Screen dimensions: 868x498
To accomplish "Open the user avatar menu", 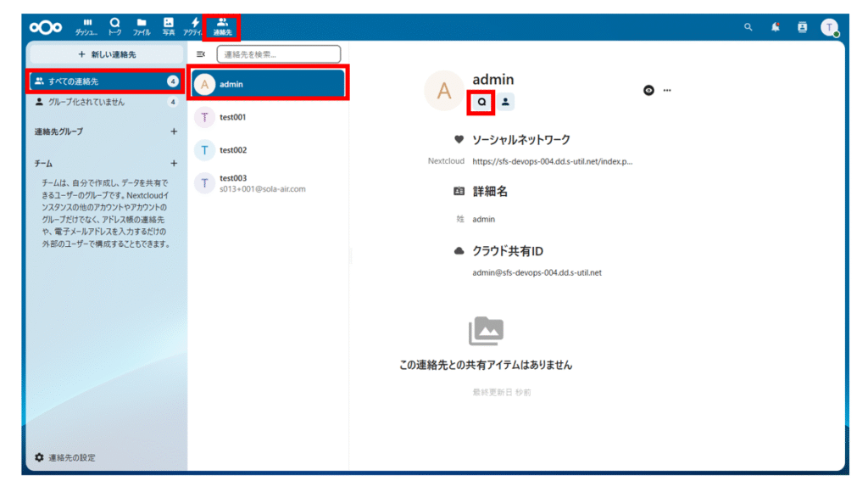I will (829, 27).
